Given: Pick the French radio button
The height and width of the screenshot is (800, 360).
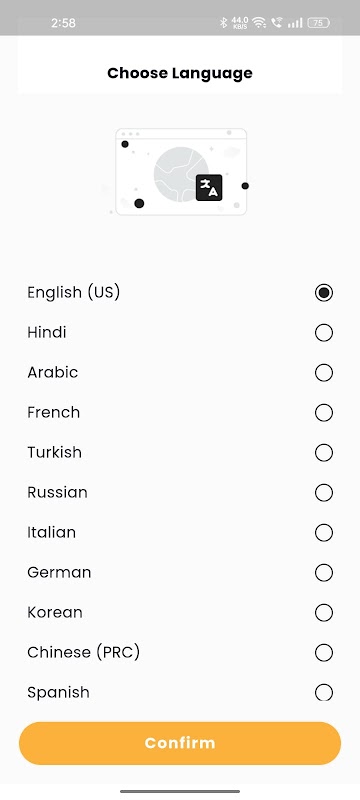Looking at the screenshot, I should [x=324, y=413].
